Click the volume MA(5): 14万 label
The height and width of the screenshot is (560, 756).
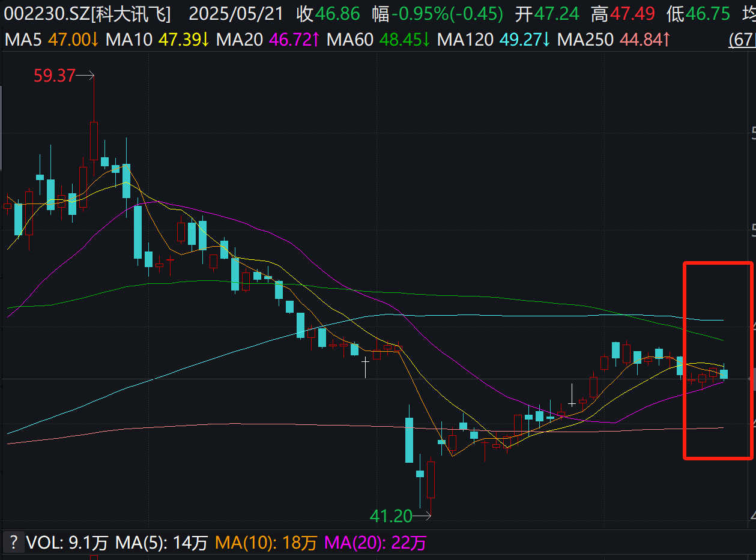click(162, 543)
